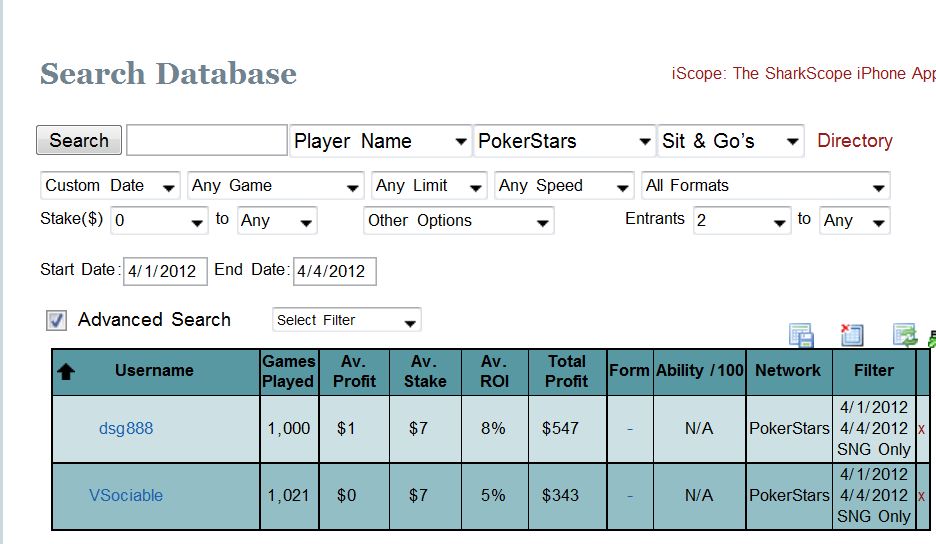Remove the dsg888 row with red x

pyautogui.click(x=921, y=429)
